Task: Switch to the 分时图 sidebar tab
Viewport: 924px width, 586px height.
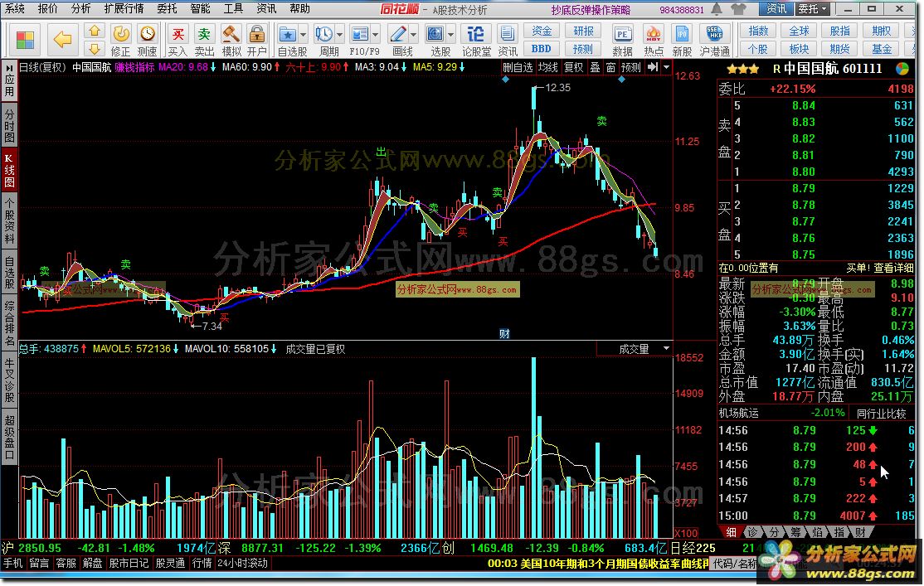Action: click(x=9, y=125)
